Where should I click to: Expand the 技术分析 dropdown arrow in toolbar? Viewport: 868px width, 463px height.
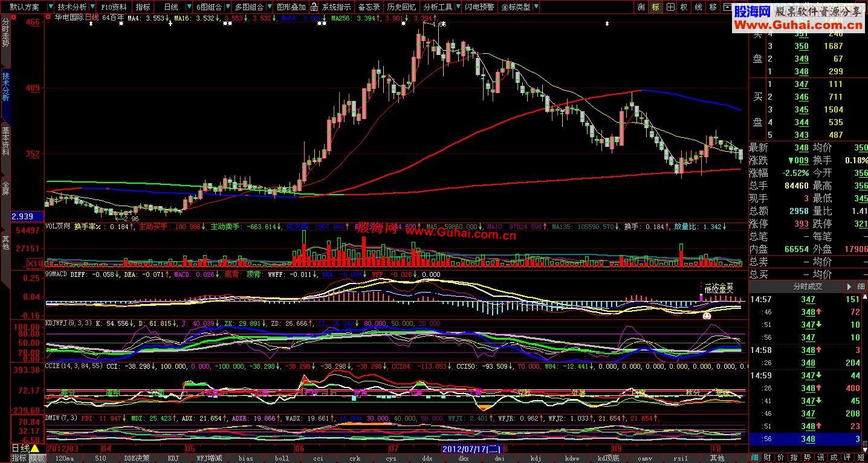coord(92,7)
